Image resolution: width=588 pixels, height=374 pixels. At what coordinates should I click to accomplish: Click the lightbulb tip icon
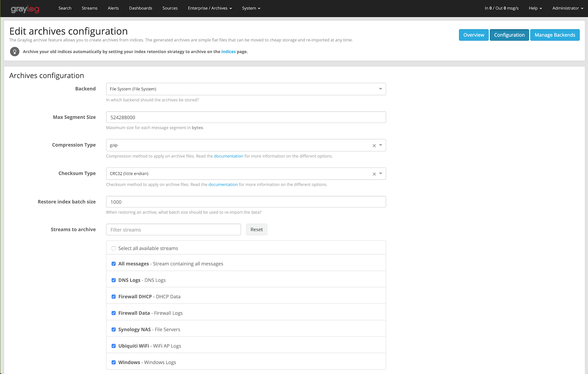pos(14,51)
